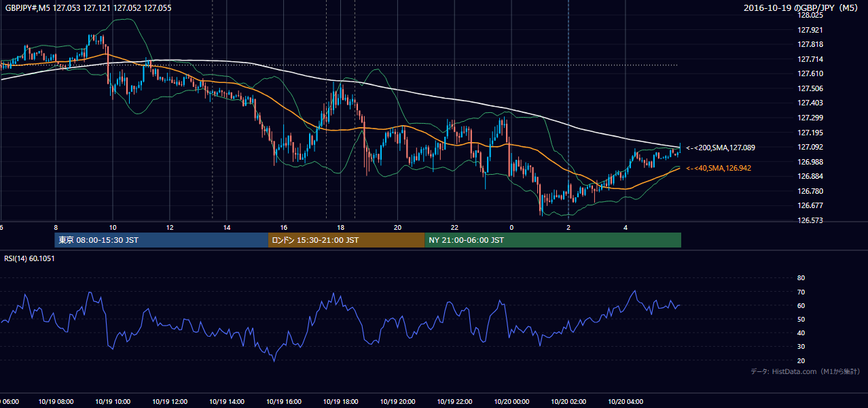Screen dimensions: 868x408
Task: Click hour 18 tick on chart axis
Action: [340, 227]
